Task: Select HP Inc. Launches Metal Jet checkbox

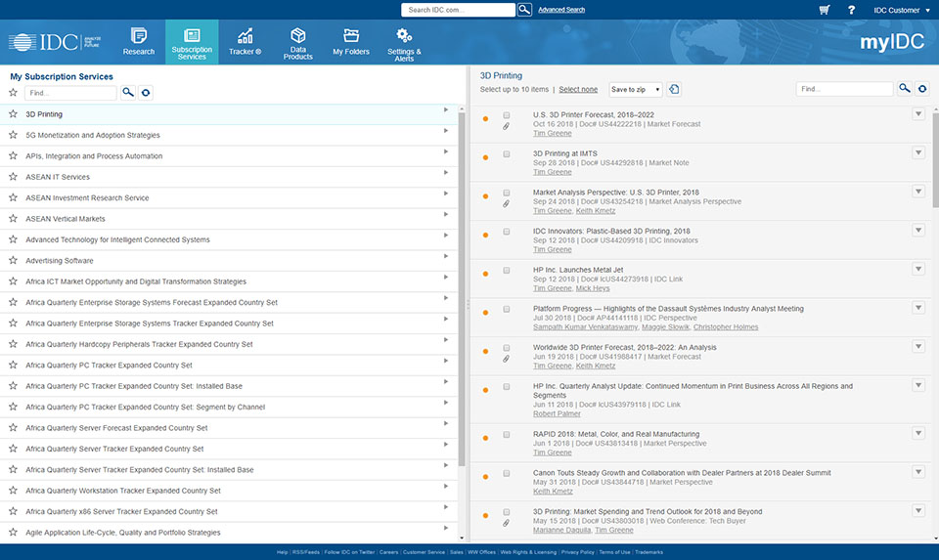Action: click(507, 271)
